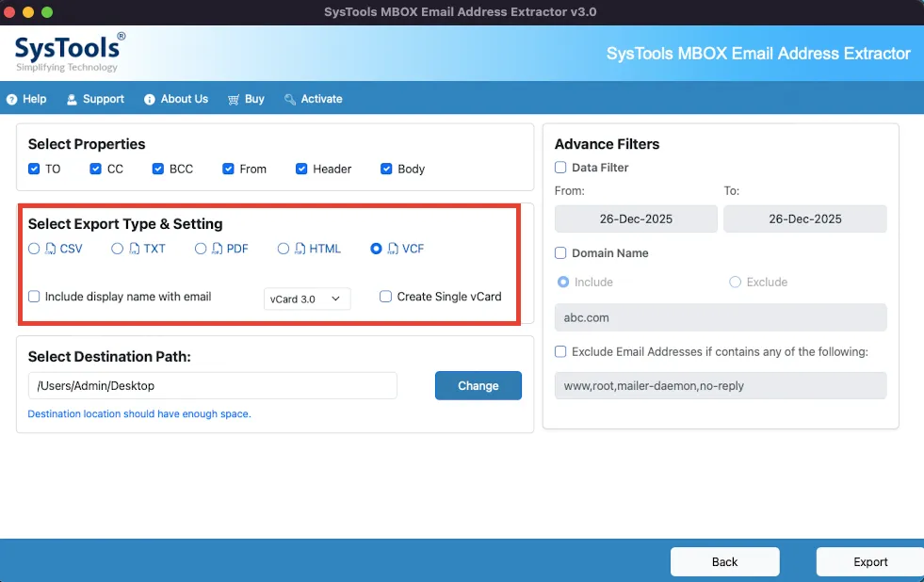The height and width of the screenshot is (582, 924).
Task: Enable the Domain Name checkbox
Action: (x=560, y=252)
